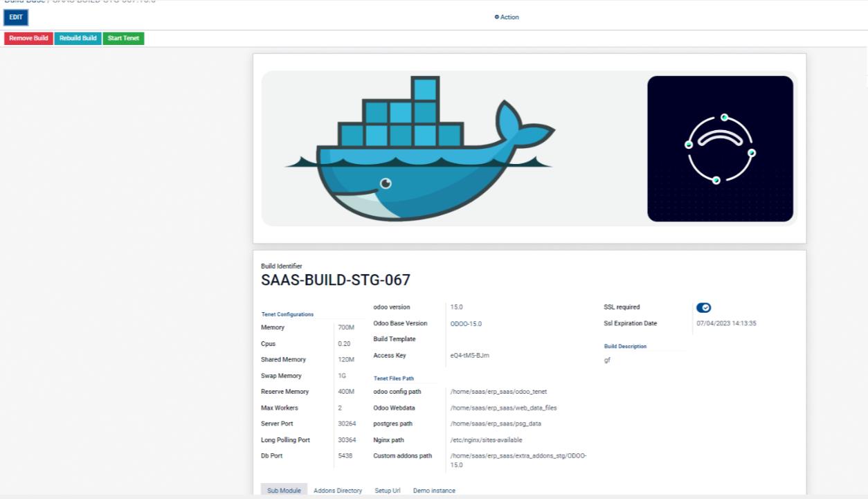Screen dimensions: 868x499
Task: Select the Db Port value 5438
Action: (345, 456)
